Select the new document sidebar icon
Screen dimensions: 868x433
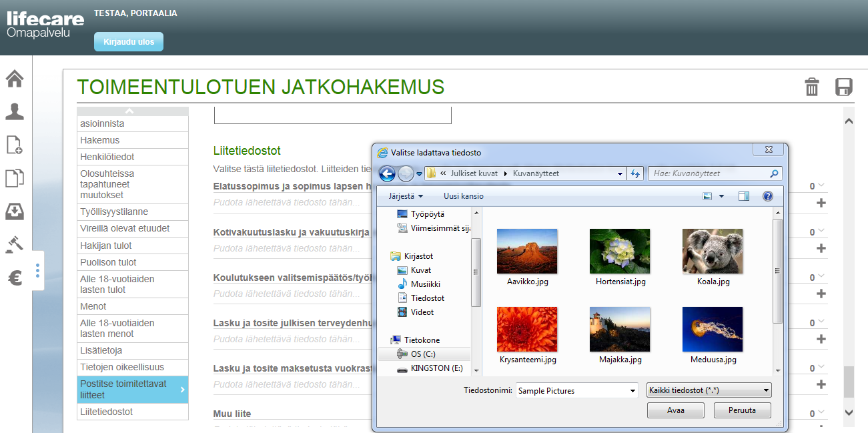(15, 145)
